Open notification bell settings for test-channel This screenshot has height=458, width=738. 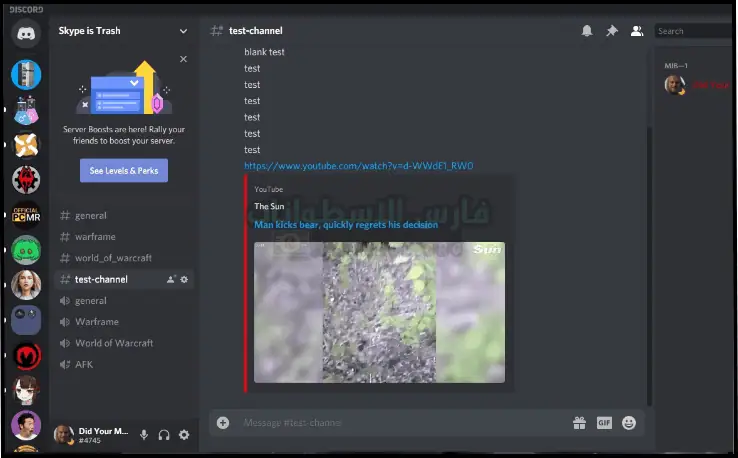587,31
